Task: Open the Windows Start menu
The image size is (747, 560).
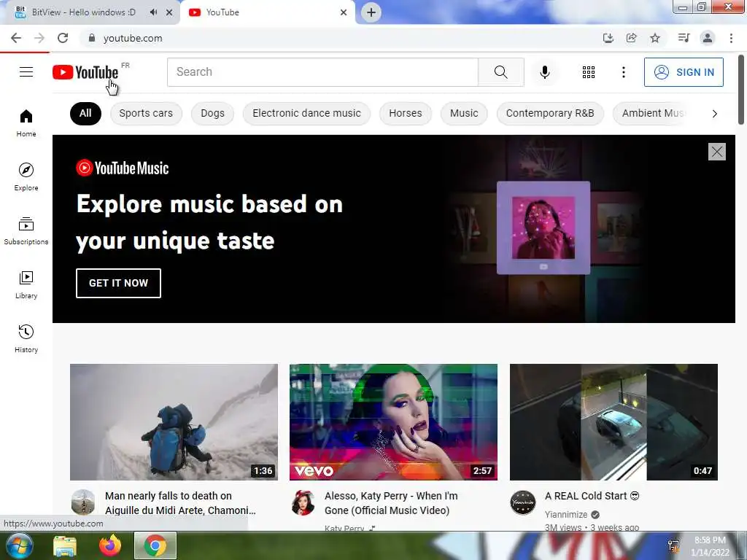Action: coord(19,545)
